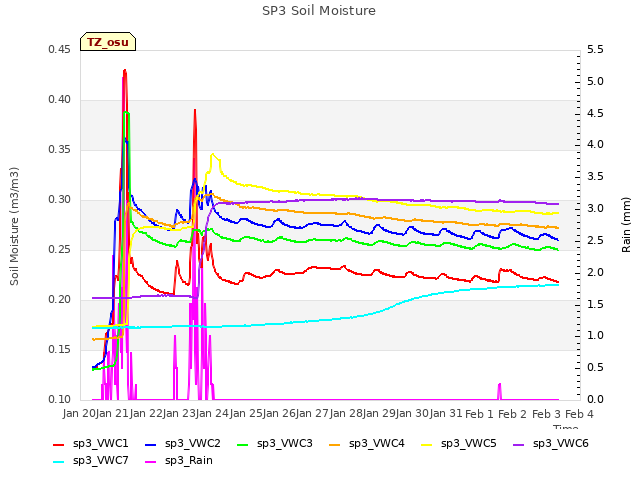
Task: Click the Jan 28 date label
Action: point(347,414)
